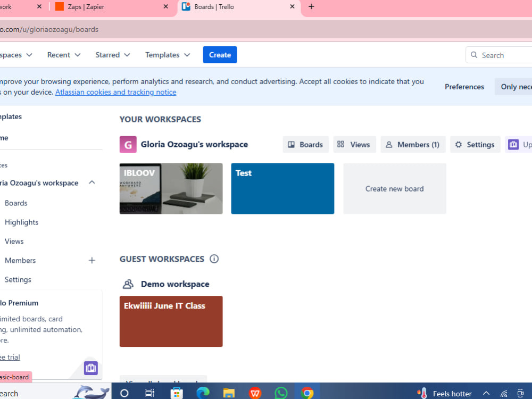Open File Explorer from taskbar
Image resolution: width=532 pixels, height=399 pixels.
pyautogui.click(x=229, y=393)
